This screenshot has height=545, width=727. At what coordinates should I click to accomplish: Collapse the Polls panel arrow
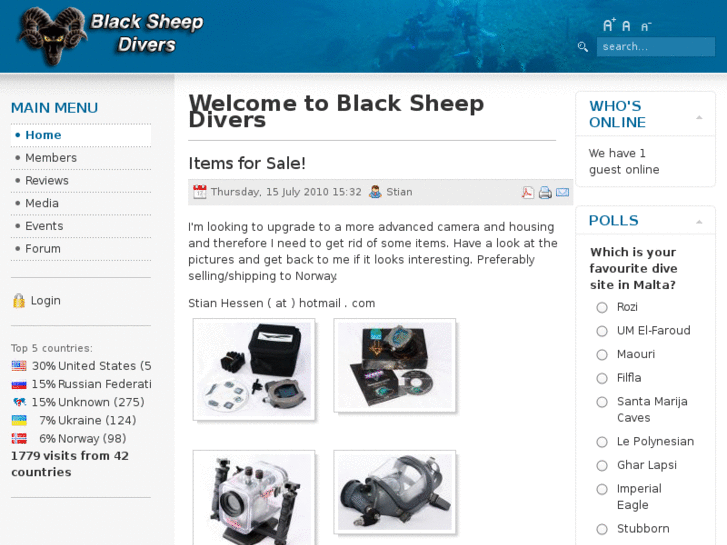[699, 222]
